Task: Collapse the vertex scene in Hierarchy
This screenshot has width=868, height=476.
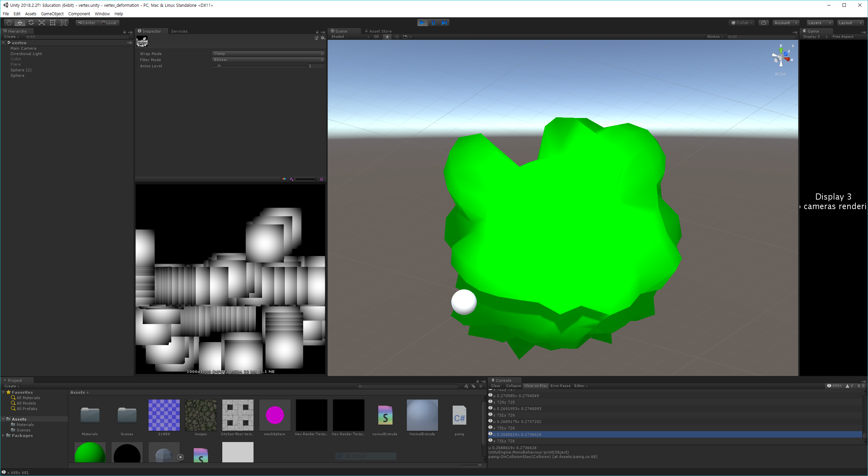Action: pos(3,43)
